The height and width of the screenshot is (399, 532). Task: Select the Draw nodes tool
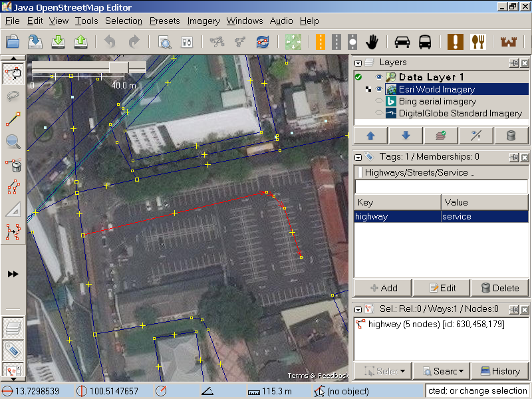pos(13,119)
